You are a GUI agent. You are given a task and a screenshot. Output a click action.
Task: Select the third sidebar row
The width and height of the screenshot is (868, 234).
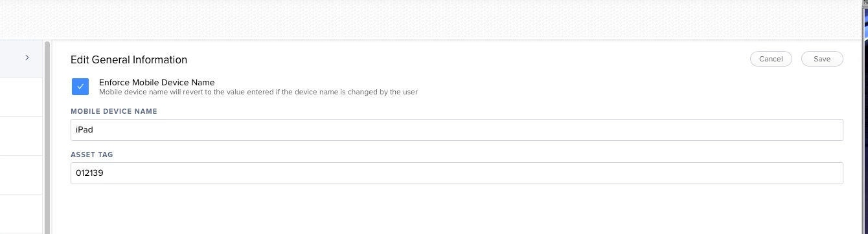tap(21, 136)
